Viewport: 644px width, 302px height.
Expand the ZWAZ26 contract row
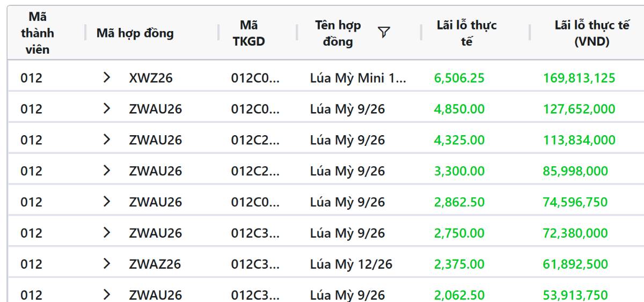107,264
